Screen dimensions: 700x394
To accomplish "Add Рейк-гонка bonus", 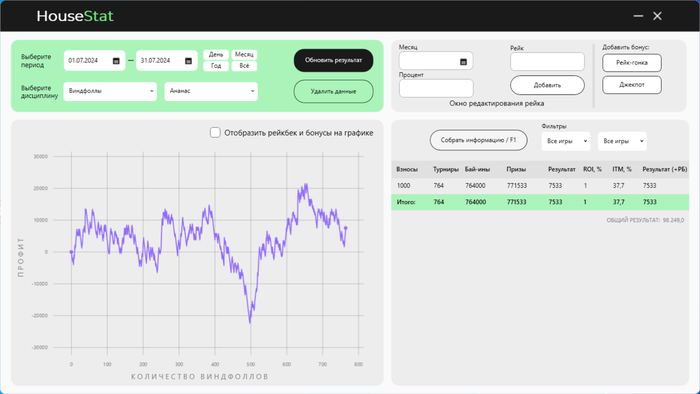I will point(632,63).
